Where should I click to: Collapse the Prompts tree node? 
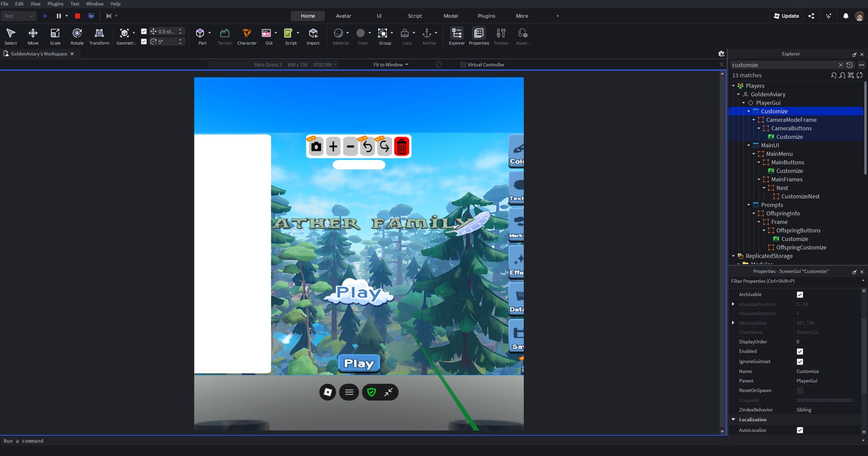[x=749, y=205]
